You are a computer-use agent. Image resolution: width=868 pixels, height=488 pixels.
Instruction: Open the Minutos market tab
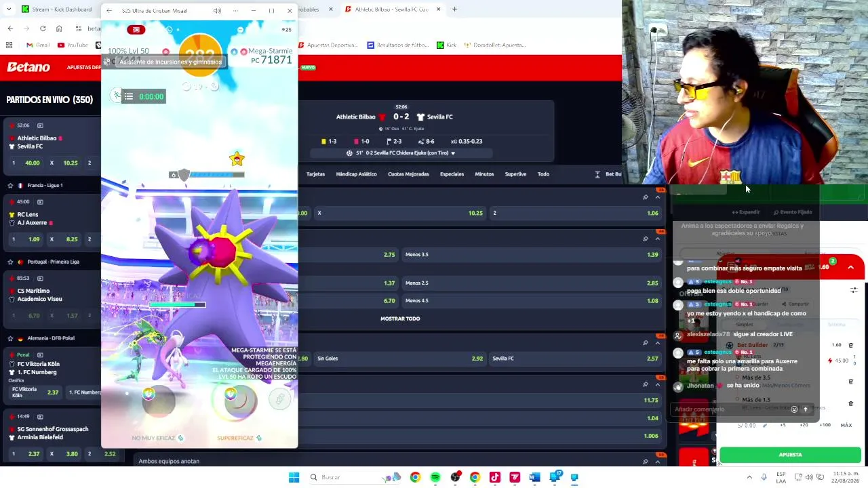[x=484, y=174]
